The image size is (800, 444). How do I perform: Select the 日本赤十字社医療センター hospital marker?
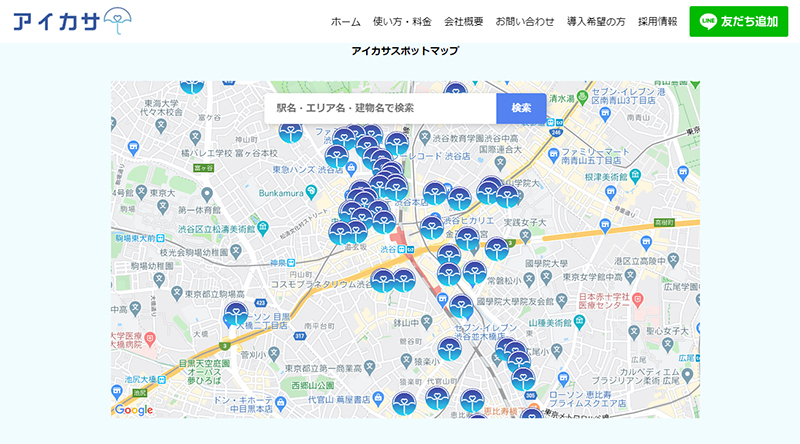coord(637,301)
